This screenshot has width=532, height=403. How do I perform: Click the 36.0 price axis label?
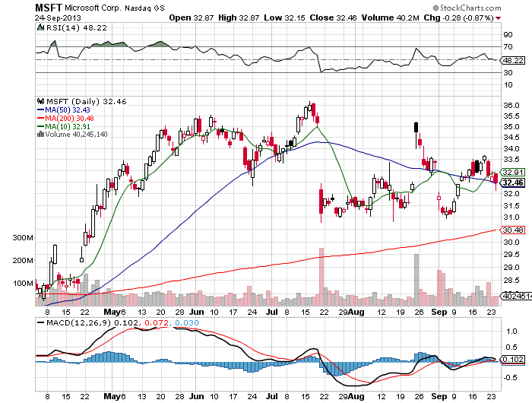511,106
